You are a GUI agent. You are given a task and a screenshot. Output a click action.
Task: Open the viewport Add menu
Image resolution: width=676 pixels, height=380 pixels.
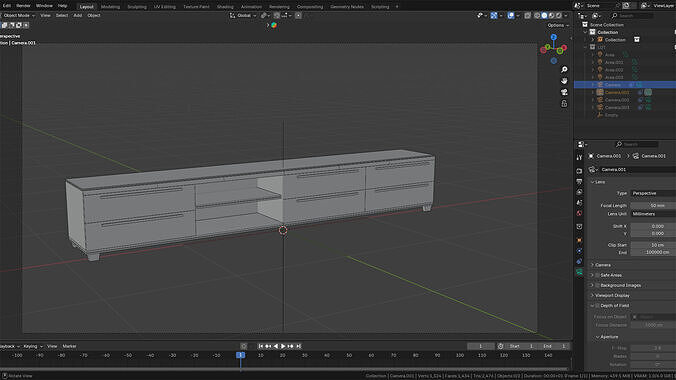pyautogui.click(x=78, y=16)
